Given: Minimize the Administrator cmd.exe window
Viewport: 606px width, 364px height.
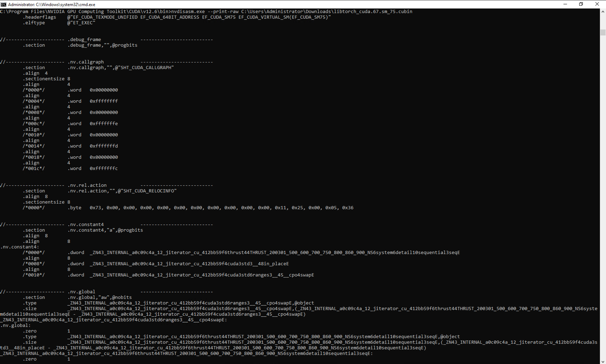Looking at the screenshot, I should pyautogui.click(x=565, y=4).
